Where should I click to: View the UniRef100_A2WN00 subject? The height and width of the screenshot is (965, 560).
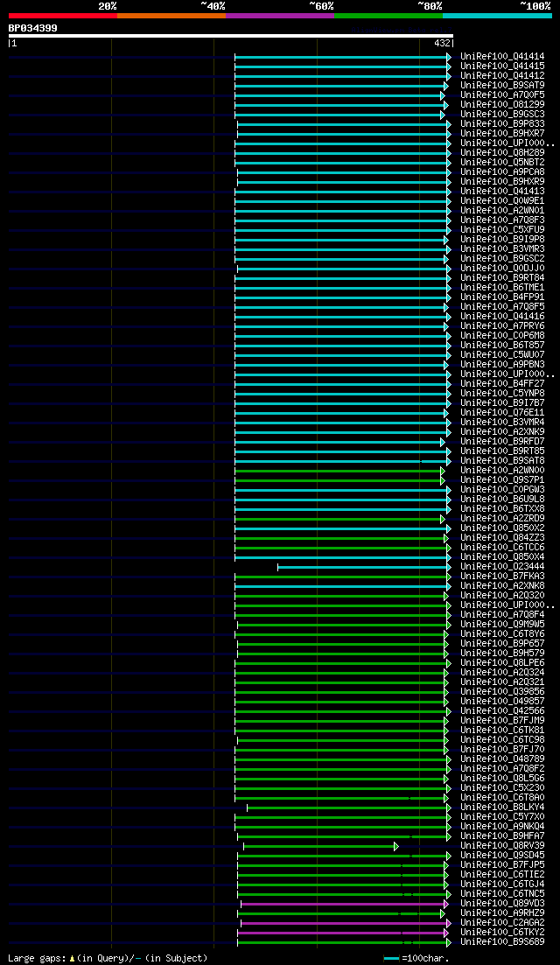(502, 470)
